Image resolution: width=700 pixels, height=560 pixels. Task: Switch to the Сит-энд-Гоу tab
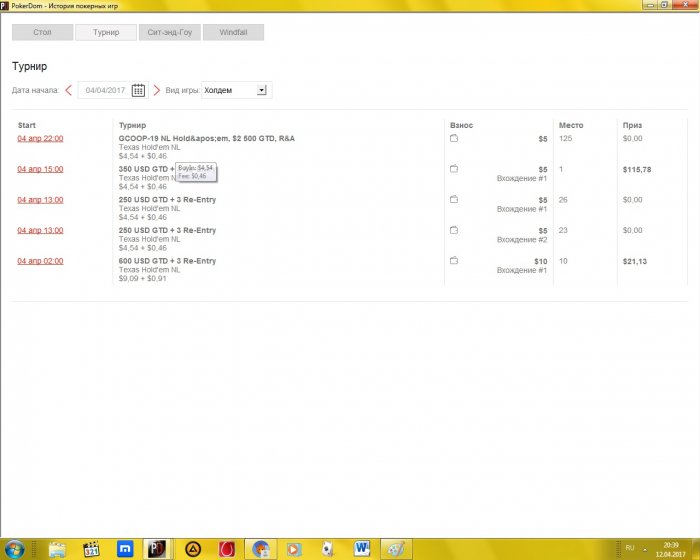pos(169,33)
